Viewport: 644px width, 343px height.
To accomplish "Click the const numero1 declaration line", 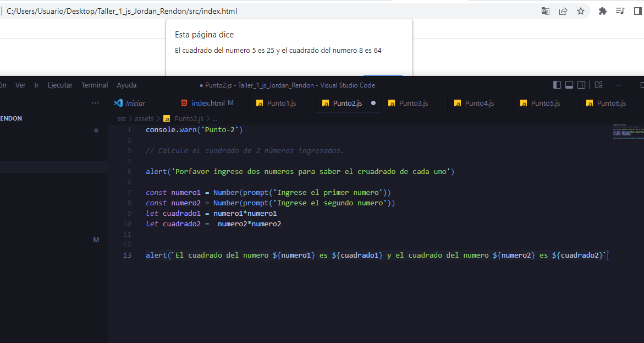I will point(268,193).
